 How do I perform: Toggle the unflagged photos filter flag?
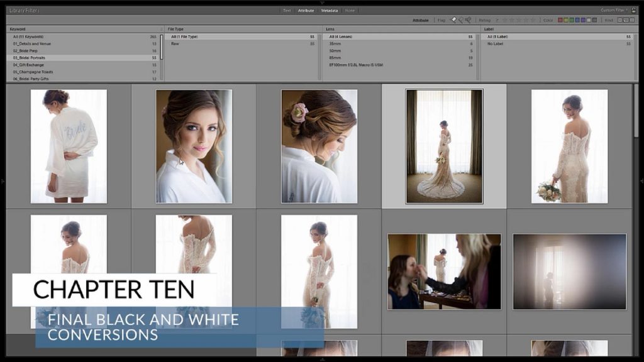pyautogui.click(x=461, y=20)
